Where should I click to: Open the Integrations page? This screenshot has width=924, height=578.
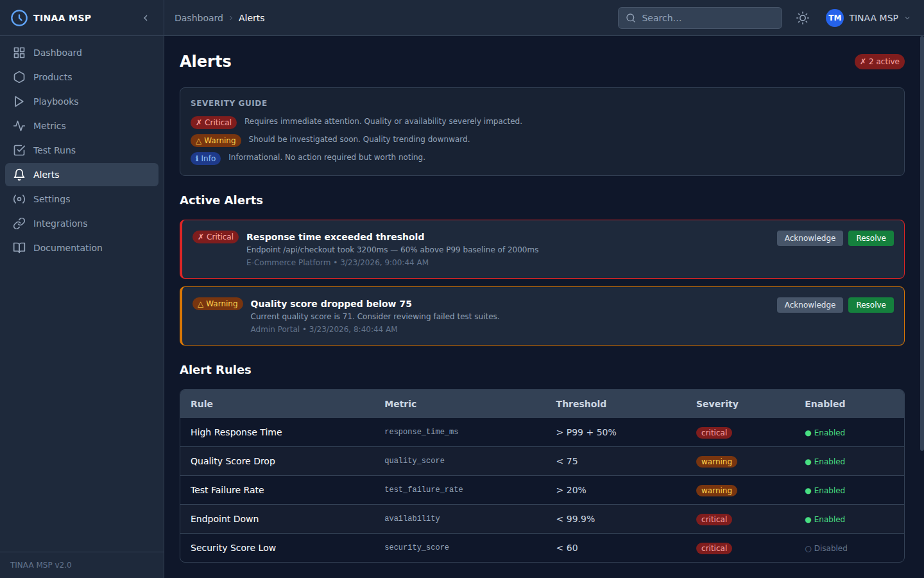tap(81, 223)
